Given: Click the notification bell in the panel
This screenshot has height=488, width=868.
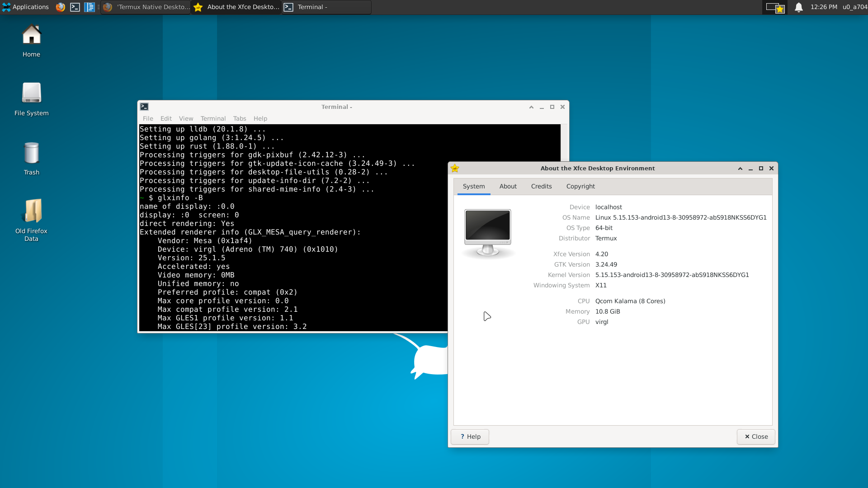Looking at the screenshot, I should tap(798, 7).
